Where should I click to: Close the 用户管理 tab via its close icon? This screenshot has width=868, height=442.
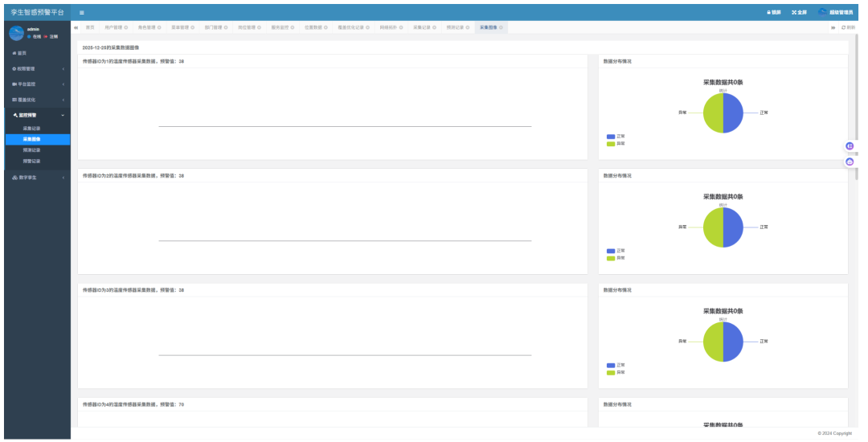126,27
